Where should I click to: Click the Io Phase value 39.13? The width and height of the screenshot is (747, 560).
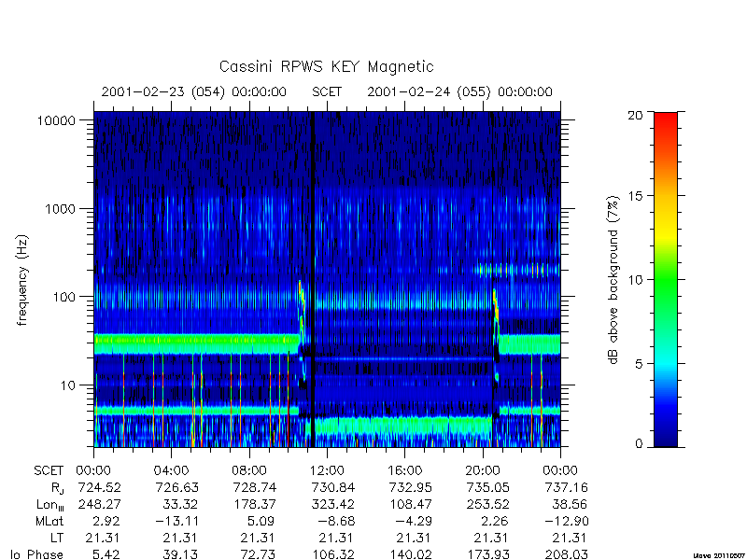click(181, 554)
